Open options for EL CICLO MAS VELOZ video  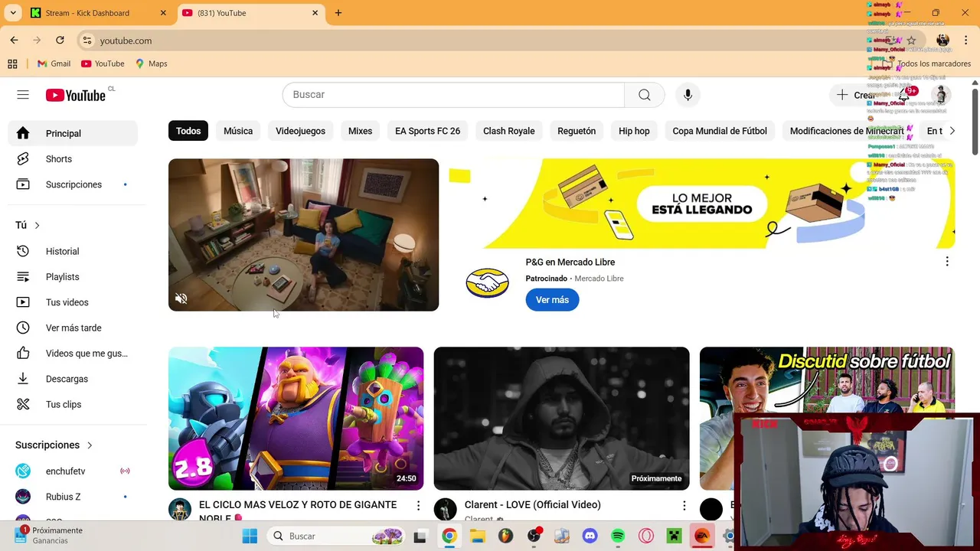(418, 506)
